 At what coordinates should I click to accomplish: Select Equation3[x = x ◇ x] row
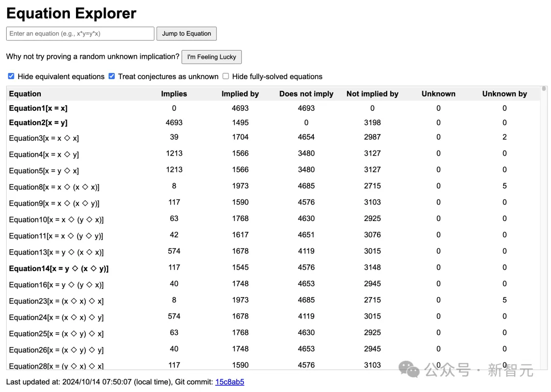tap(44, 138)
